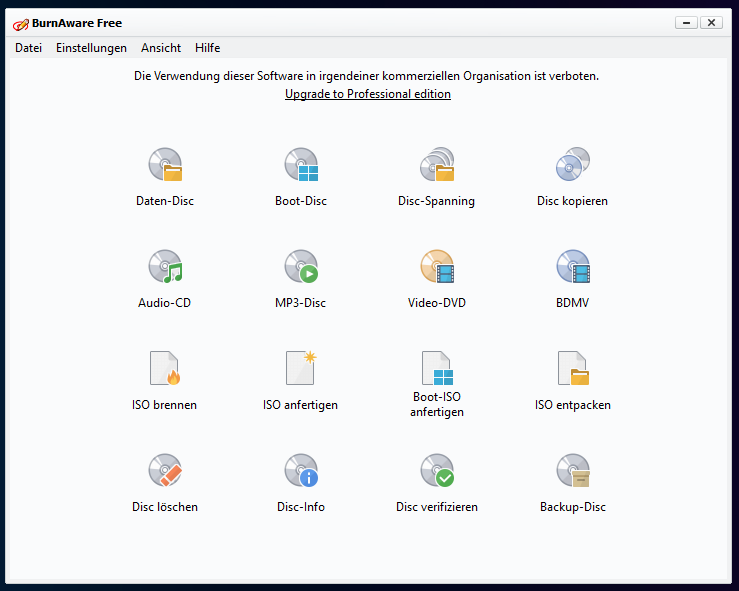Image resolution: width=739 pixels, height=591 pixels.
Task: Click the "Disc löschen" label
Action: click(x=165, y=507)
